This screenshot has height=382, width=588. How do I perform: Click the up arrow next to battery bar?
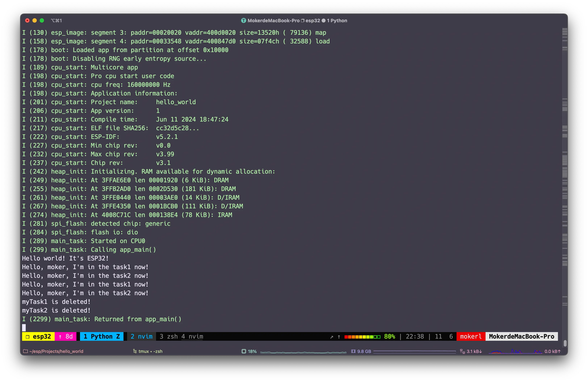(x=339, y=337)
